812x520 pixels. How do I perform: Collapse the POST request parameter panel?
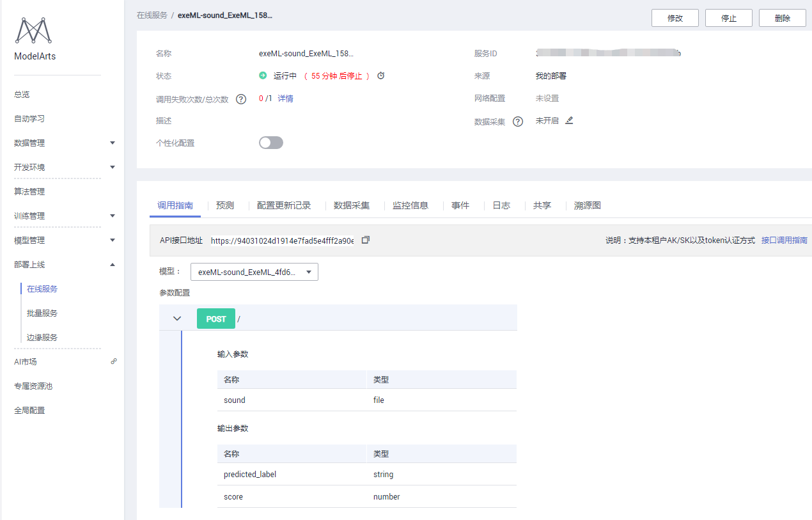(177, 318)
